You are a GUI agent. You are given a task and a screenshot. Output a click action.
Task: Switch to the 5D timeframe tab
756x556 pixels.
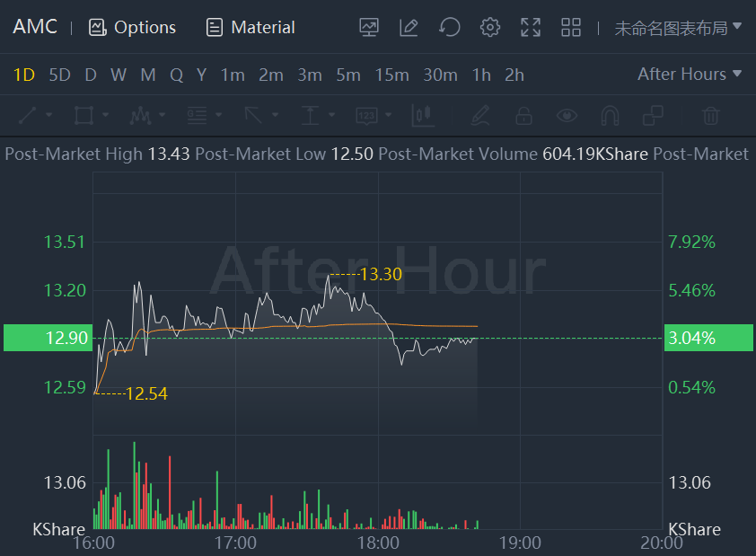[59, 75]
